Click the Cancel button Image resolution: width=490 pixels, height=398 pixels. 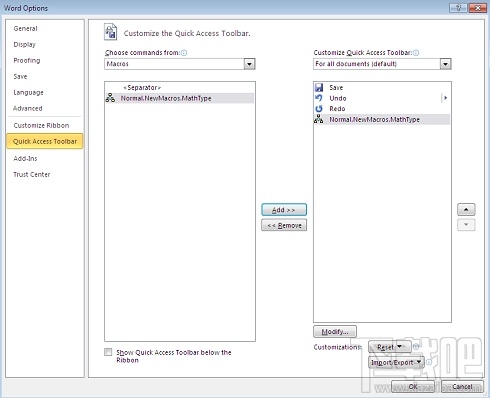point(462,386)
